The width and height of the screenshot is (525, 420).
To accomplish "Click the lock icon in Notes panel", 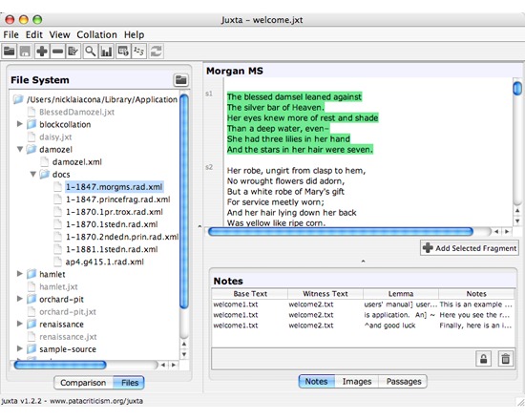I will point(484,359).
